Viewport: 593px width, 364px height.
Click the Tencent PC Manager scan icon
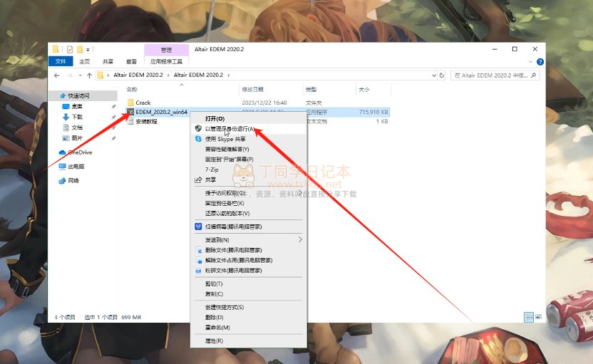pyautogui.click(x=198, y=227)
